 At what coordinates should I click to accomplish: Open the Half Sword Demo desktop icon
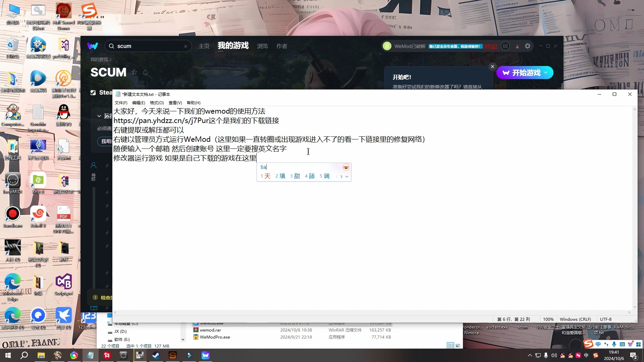(x=64, y=16)
